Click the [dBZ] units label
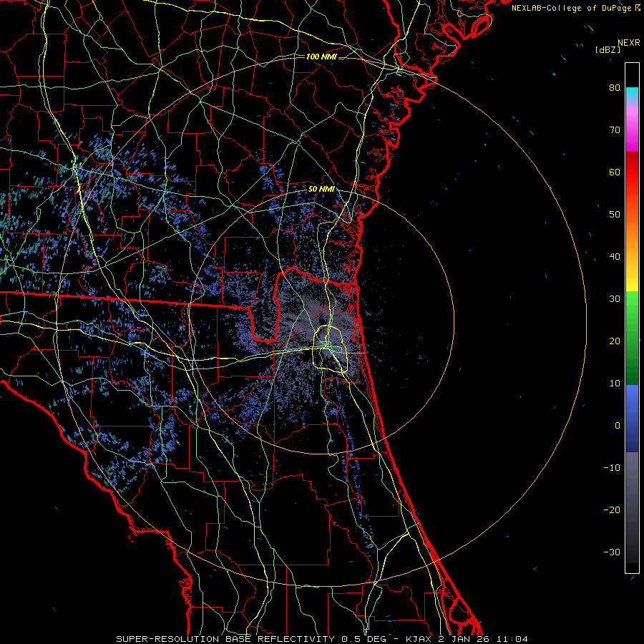Image resolution: width=644 pixels, height=644 pixels. click(608, 50)
